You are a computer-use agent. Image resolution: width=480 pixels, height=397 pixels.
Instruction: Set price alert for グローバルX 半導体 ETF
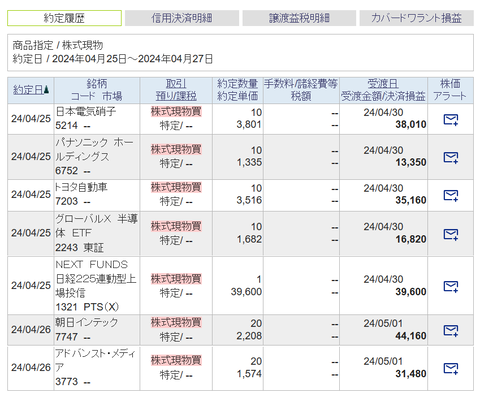(x=451, y=234)
